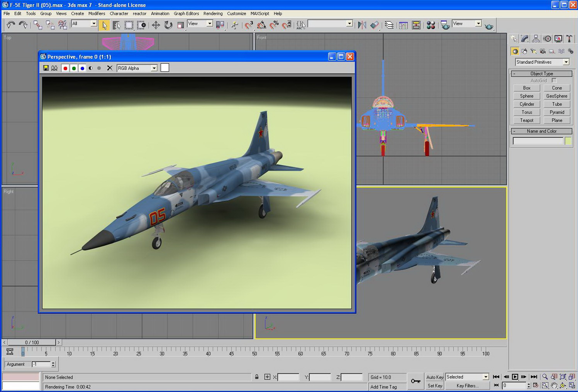Click the Teapot primitive button

(527, 120)
